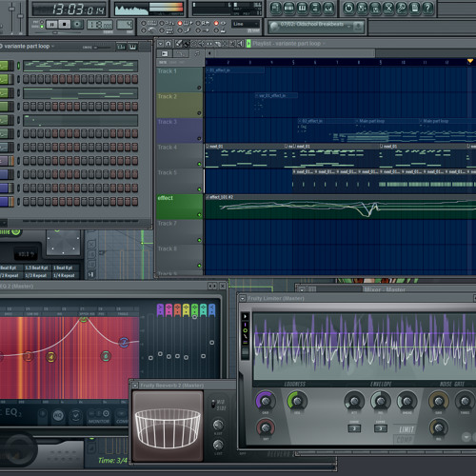The height and width of the screenshot is (476, 476).
Task: Click the green Loudness ceiling knob in Limiter
Action: 297,401
